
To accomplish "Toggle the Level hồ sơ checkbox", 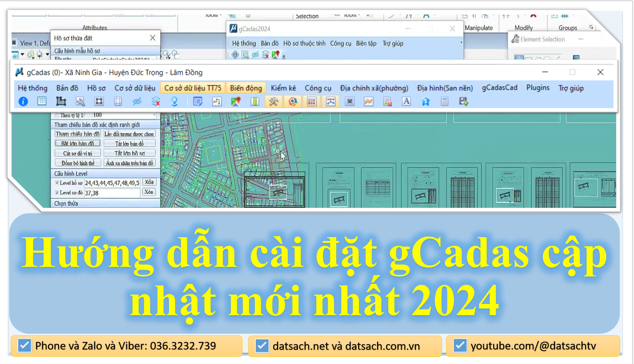I will [x=57, y=183].
